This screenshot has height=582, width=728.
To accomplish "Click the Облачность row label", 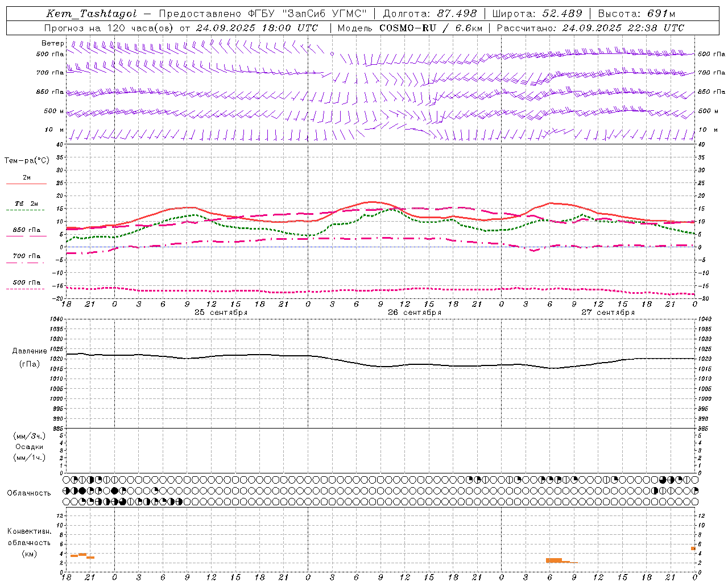I will pyautogui.click(x=29, y=493).
